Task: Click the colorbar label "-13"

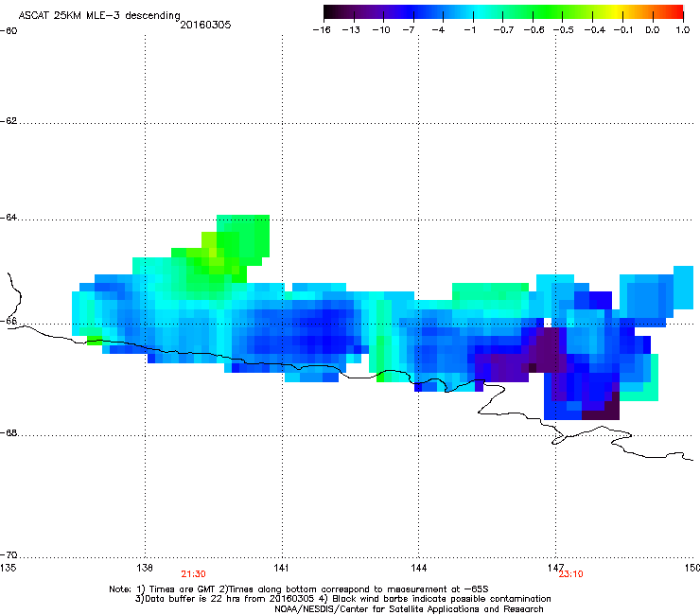Action: [351, 30]
